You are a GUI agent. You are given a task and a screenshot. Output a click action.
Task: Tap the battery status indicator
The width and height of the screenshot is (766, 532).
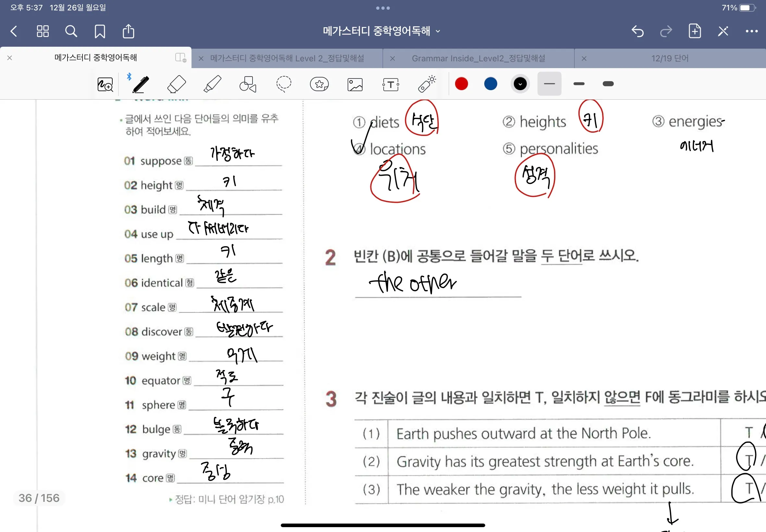738,8
